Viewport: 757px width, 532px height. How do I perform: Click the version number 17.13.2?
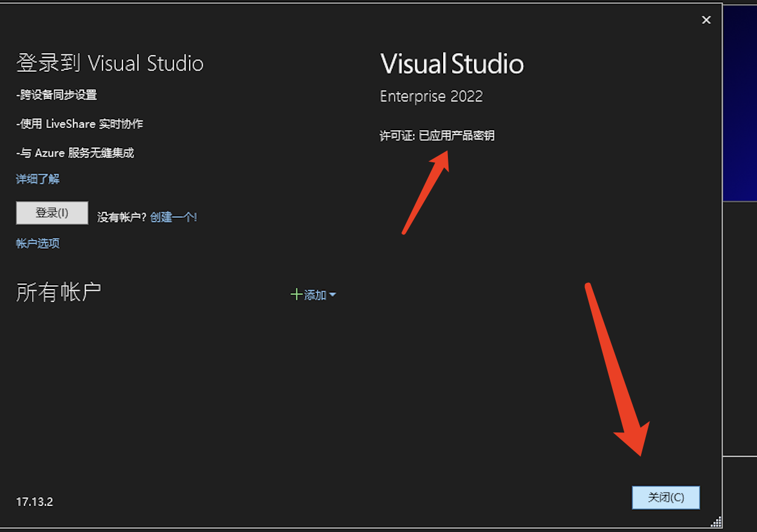(34, 502)
